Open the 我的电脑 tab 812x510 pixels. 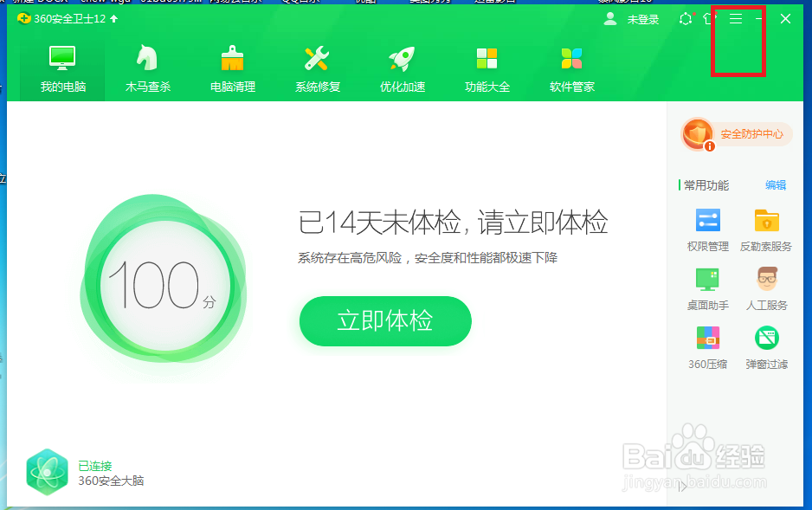(62, 70)
